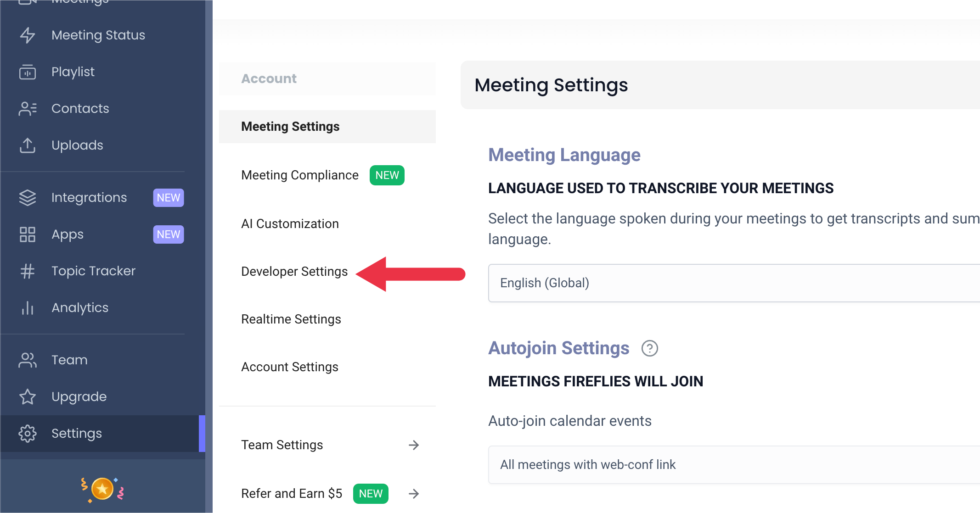
Task: Select Developer Settings menu item
Action: 294,272
